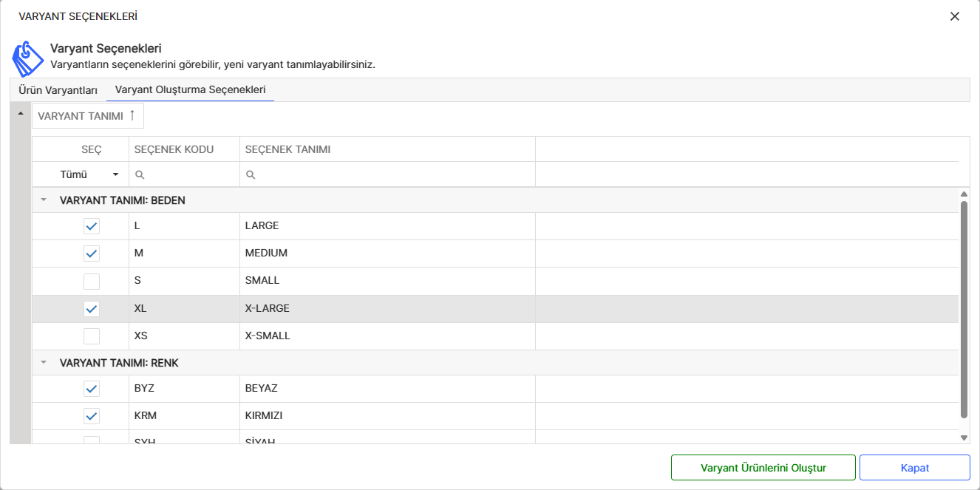Viewport: 980px width, 490px height.
Task: Click the scrollbar down arrow
Action: [x=964, y=438]
